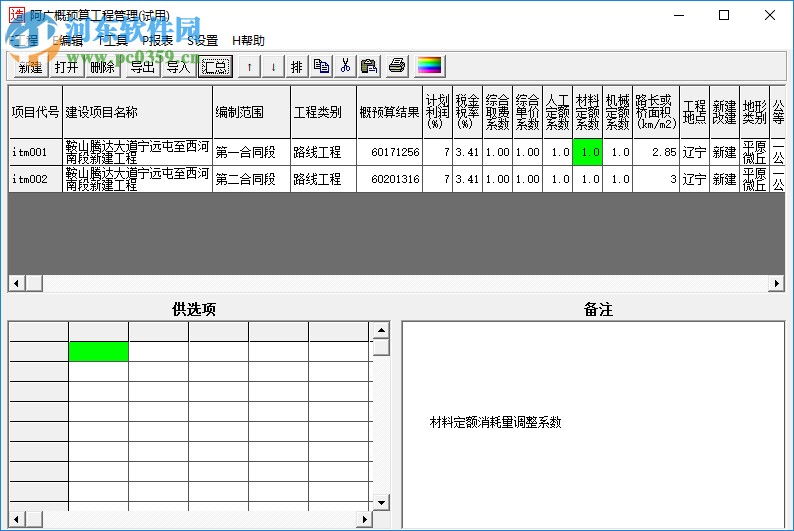Click the 备注 text area

coord(593,424)
